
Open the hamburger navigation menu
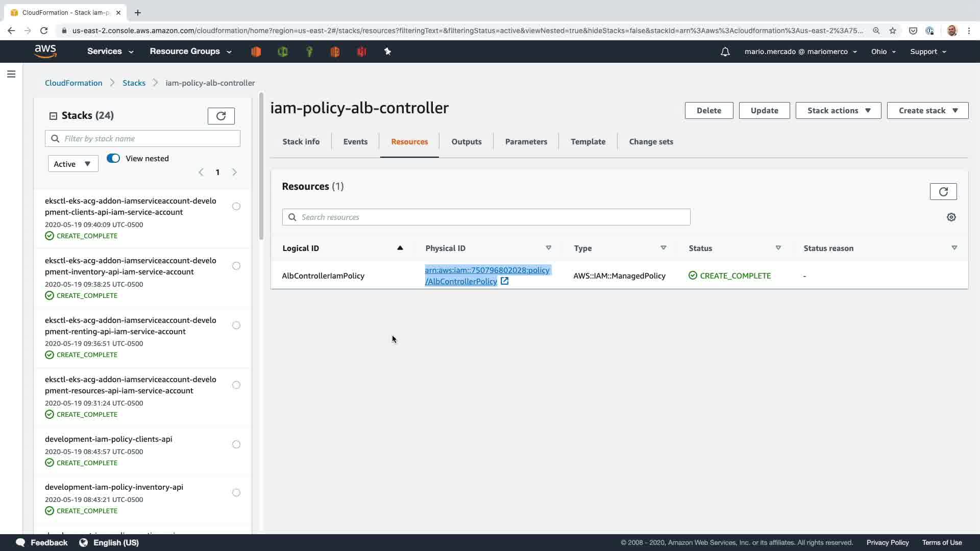(x=11, y=74)
